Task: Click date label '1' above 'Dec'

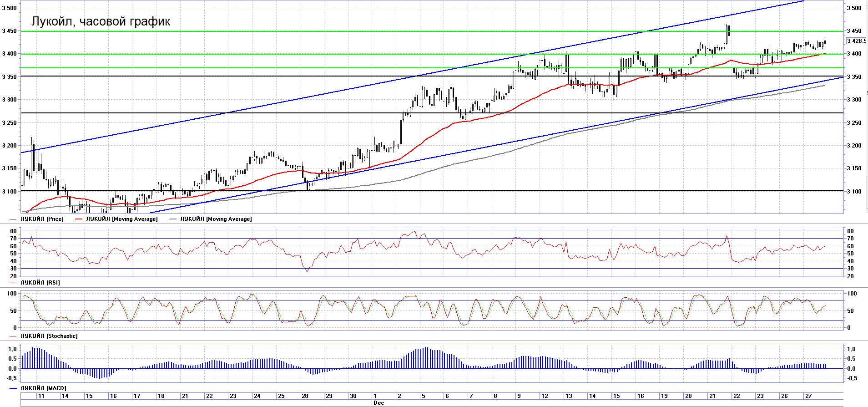Action: click(x=375, y=396)
